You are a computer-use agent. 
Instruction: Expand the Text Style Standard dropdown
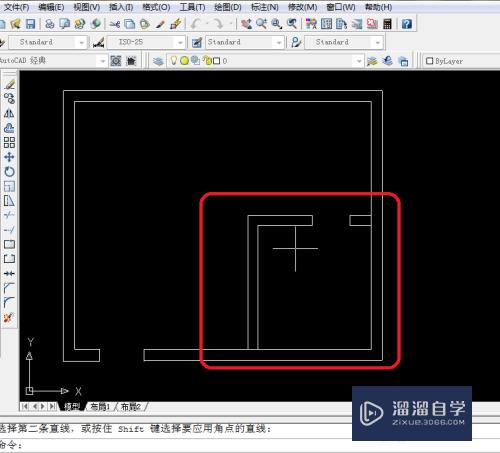point(82,43)
